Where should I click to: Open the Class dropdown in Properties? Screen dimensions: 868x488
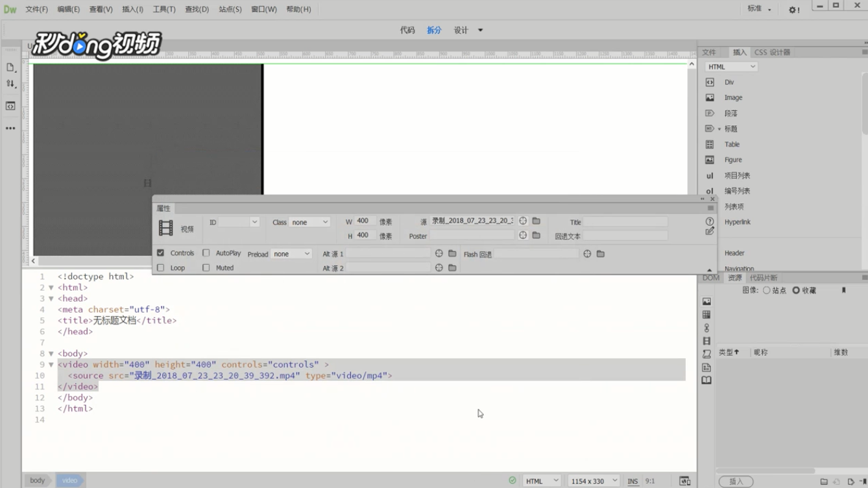(309, 222)
